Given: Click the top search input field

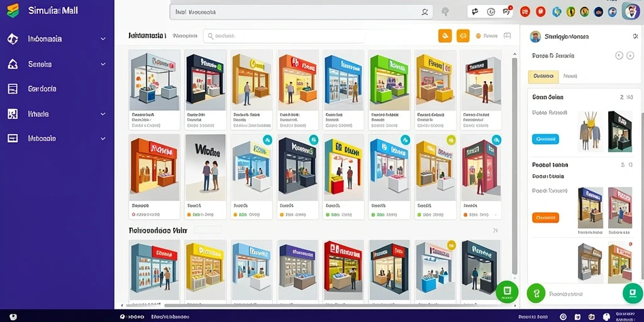Looking at the screenshot, I should pos(301,12).
